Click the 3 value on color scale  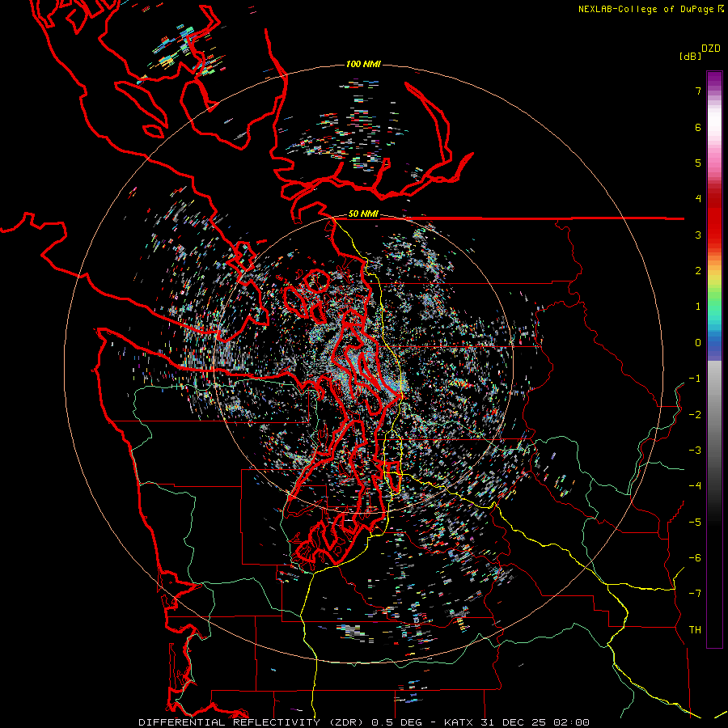pyautogui.click(x=698, y=235)
